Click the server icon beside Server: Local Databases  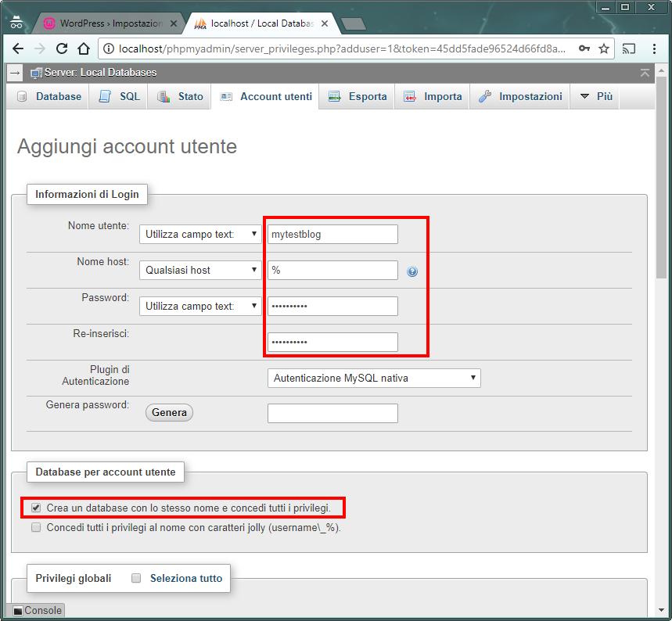coord(37,74)
